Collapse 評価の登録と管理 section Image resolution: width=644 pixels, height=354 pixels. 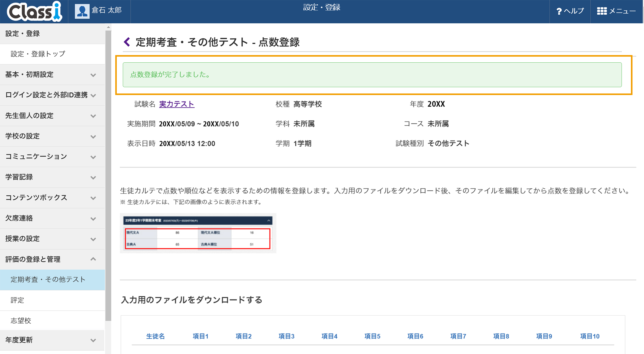tap(52, 259)
